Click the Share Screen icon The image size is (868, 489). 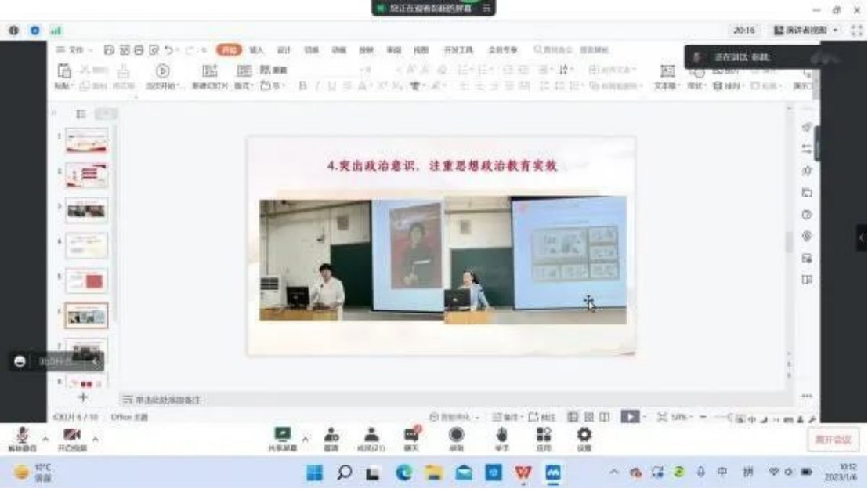pyautogui.click(x=282, y=437)
